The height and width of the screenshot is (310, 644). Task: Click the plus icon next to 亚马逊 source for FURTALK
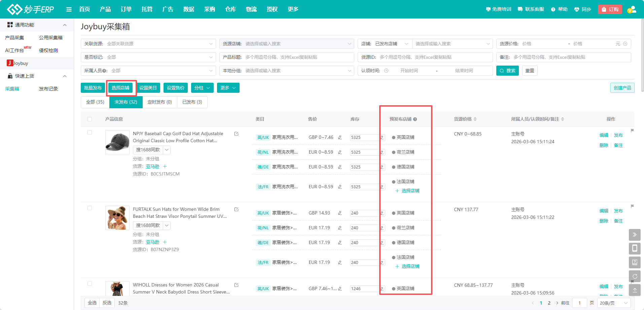[165, 242]
